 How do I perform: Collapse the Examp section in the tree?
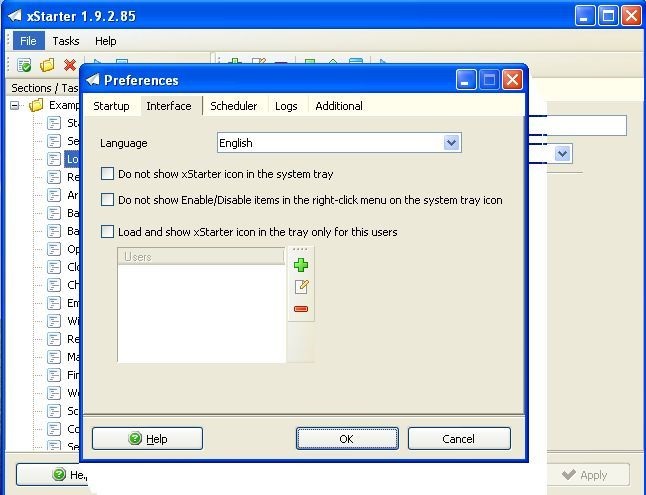(15, 106)
